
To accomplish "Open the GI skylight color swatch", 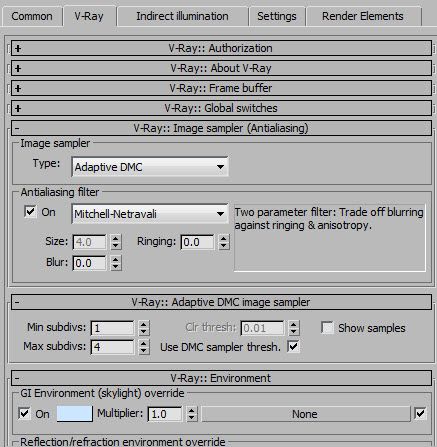I will [x=75, y=414].
